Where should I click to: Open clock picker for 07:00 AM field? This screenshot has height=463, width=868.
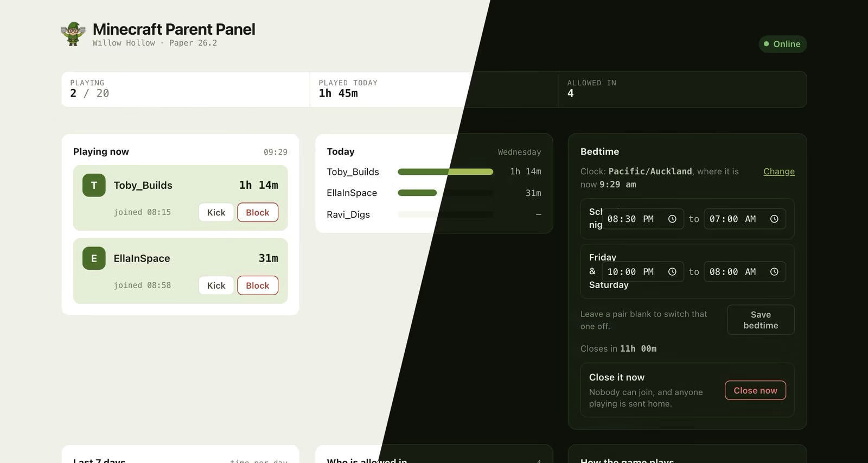click(774, 219)
